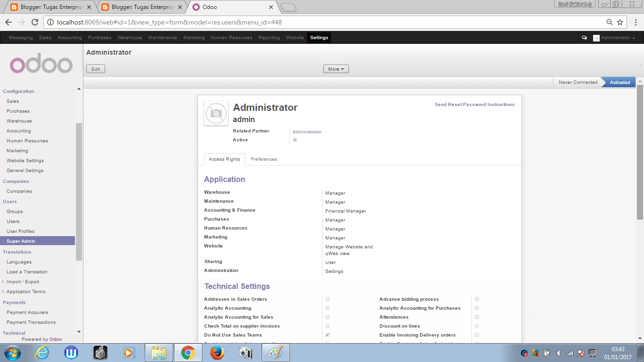Go back using browser back arrow
Viewport: 644px width, 362px height.
[x=8, y=22]
